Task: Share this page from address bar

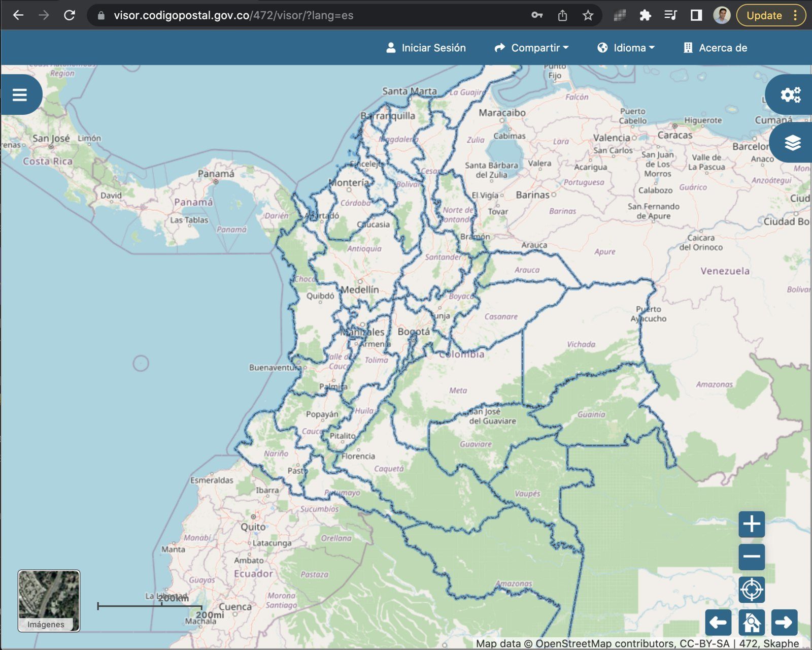Action: (x=562, y=15)
